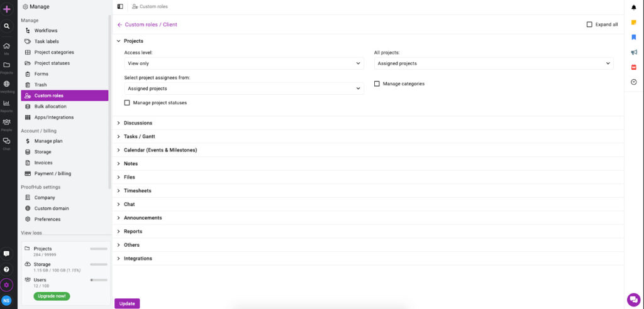The image size is (644, 309).
Task: Click the purple plus add button
Action: tap(6, 9)
